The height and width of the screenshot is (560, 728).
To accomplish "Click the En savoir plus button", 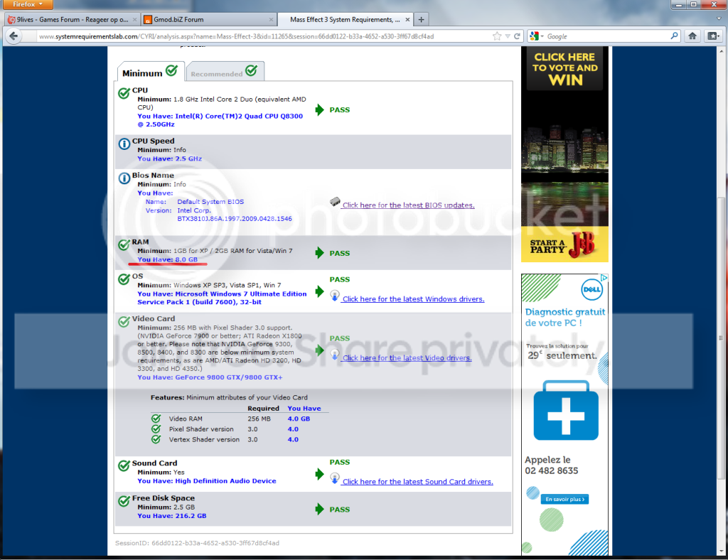I will click(564, 499).
